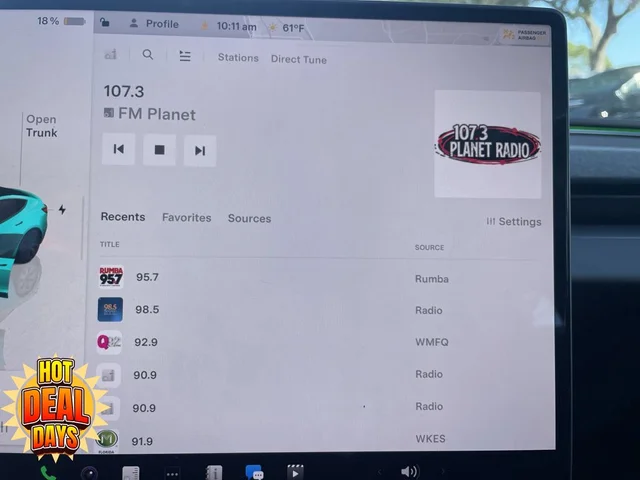Skip to next station
The height and width of the screenshot is (480, 640).
[200, 151]
